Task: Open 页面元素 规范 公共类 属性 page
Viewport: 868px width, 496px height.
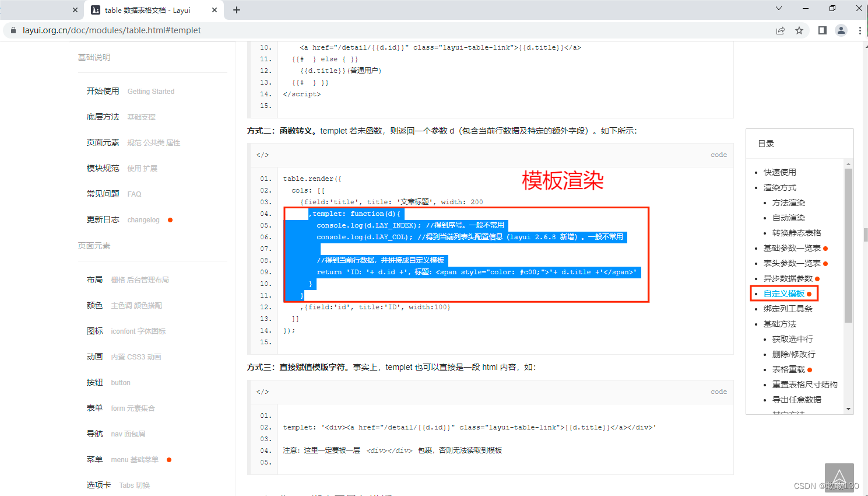Action: [133, 142]
